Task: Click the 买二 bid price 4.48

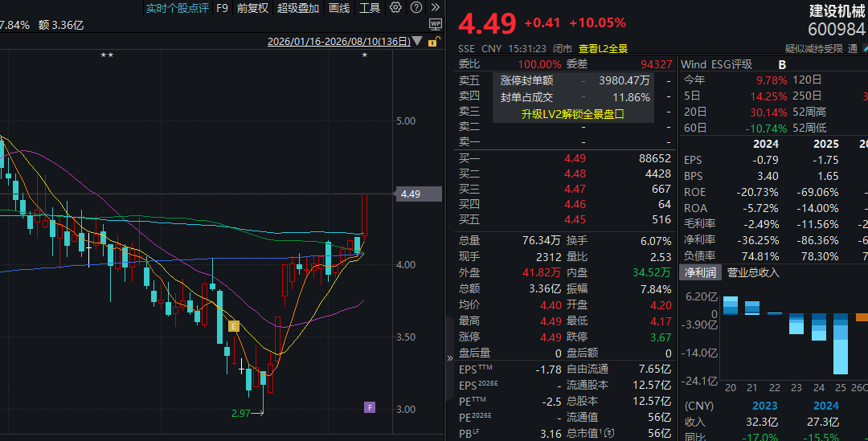Action: 575,174
